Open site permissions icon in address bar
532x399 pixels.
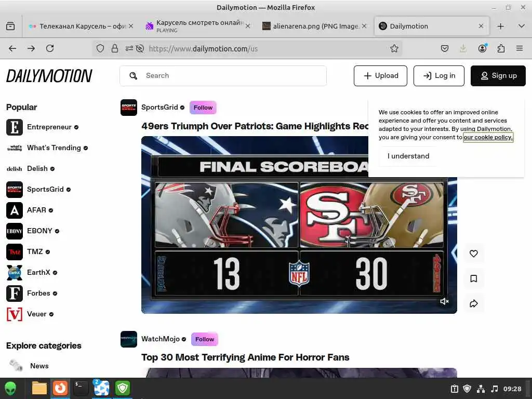(129, 48)
